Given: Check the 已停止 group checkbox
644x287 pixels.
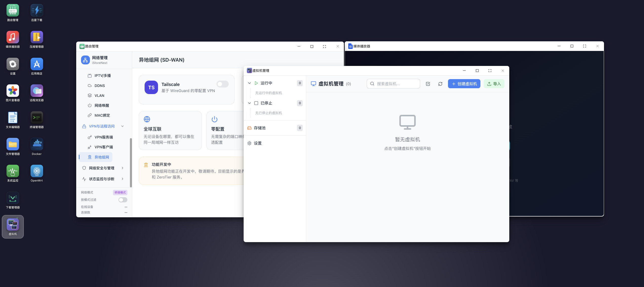Looking at the screenshot, I should 256,103.
